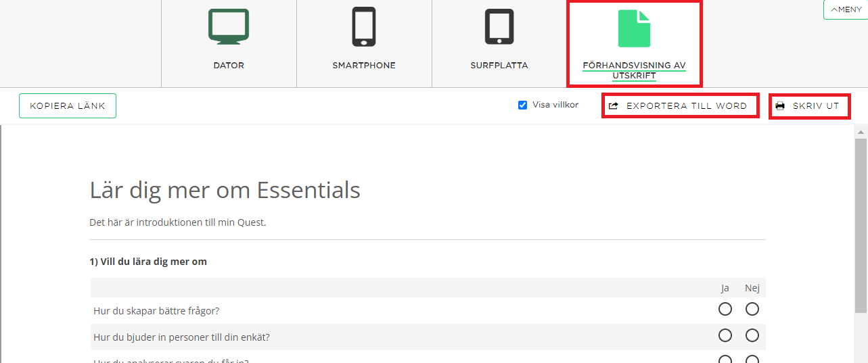Click the export arrow icon for Word

point(614,106)
